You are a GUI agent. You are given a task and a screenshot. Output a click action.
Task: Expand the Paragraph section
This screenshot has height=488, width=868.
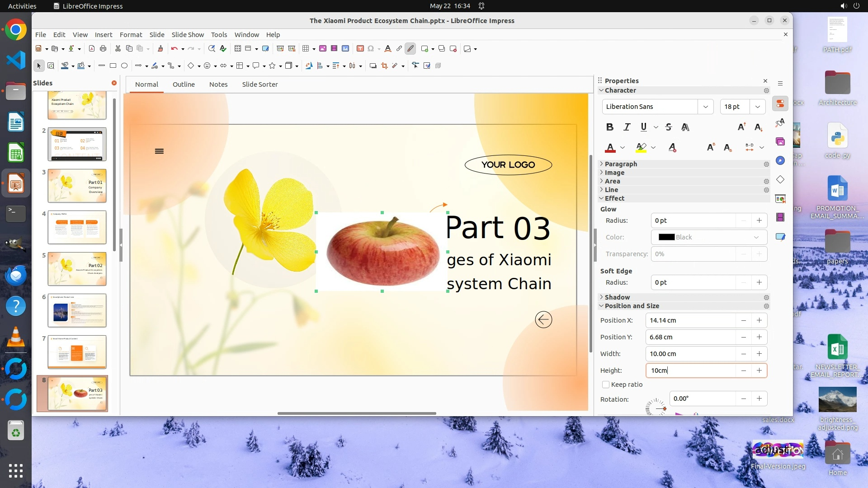point(621,164)
